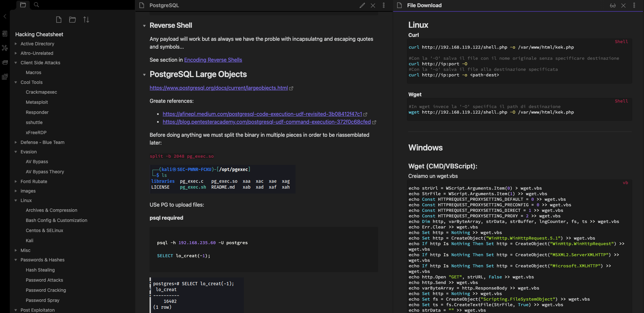Screen dimensions: 644x313
Task: Open the quick switcher ribbon icon
Action: pyautogui.click(x=5, y=34)
